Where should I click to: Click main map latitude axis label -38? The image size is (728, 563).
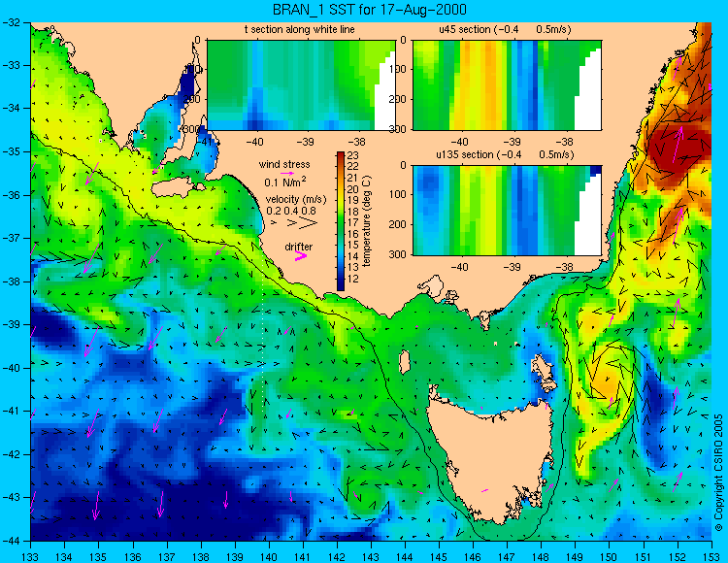click(13, 281)
